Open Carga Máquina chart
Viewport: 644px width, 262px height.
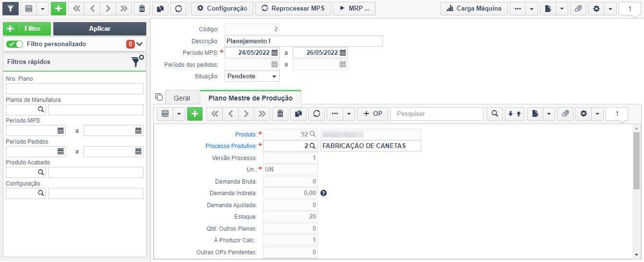click(x=474, y=8)
